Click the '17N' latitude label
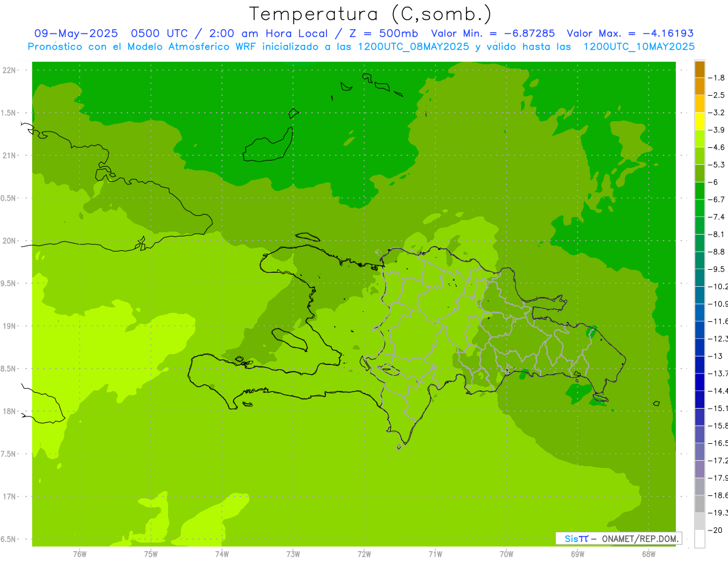 coord(9,497)
